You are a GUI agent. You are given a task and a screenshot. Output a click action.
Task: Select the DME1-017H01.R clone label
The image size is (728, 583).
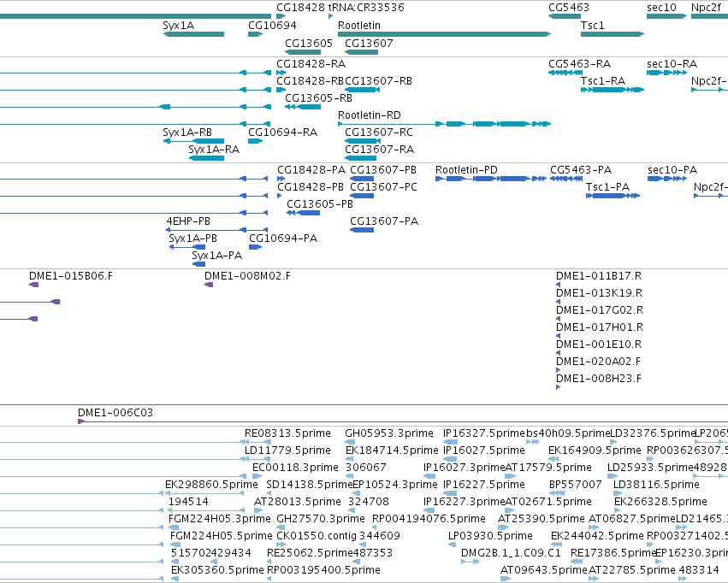click(x=600, y=327)
